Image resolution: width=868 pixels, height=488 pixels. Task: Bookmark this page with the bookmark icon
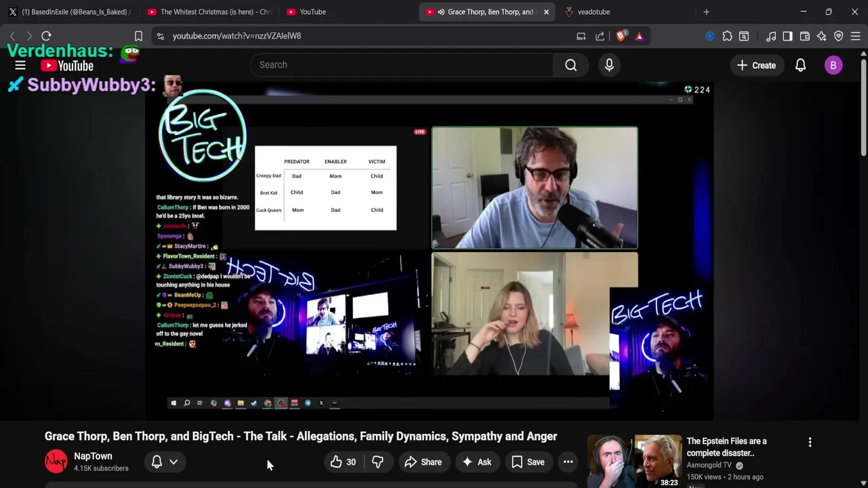pos(138,36)
